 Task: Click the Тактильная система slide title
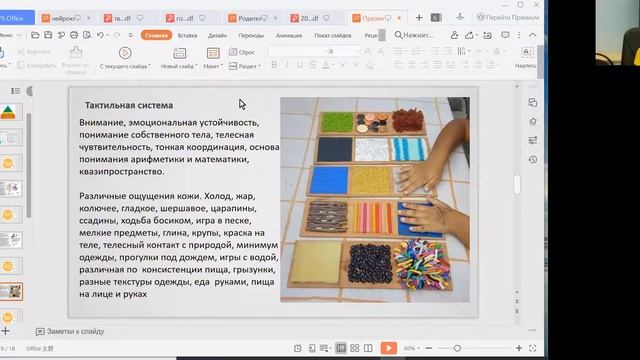[129, 105]
